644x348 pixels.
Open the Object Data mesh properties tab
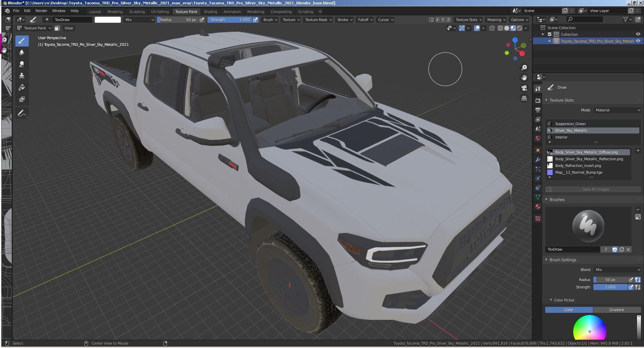538,197
